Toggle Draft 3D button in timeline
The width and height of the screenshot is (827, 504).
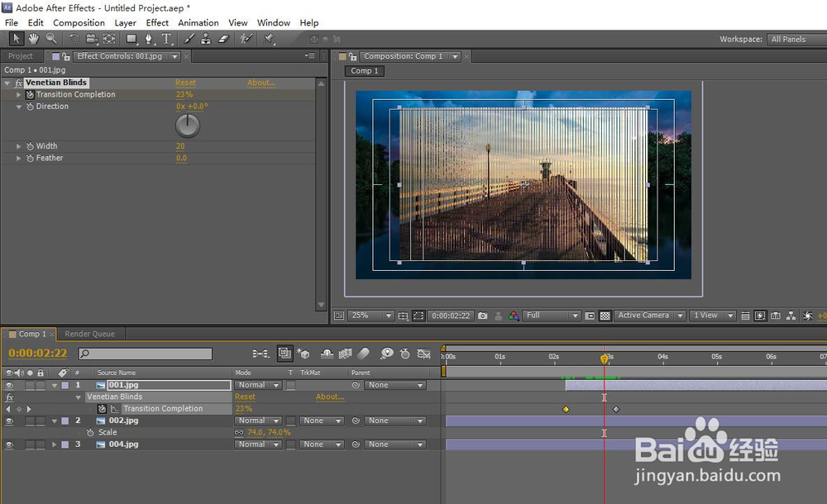[304, 354]
